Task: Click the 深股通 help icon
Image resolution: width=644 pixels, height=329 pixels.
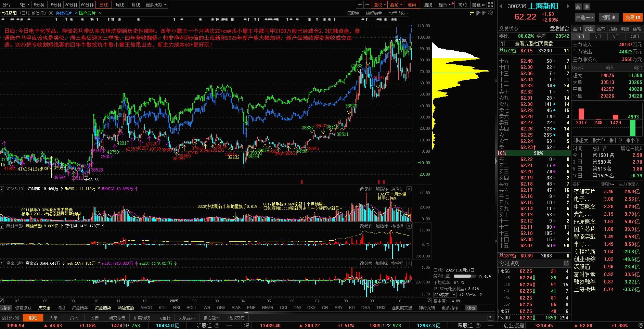Action: 478,326
